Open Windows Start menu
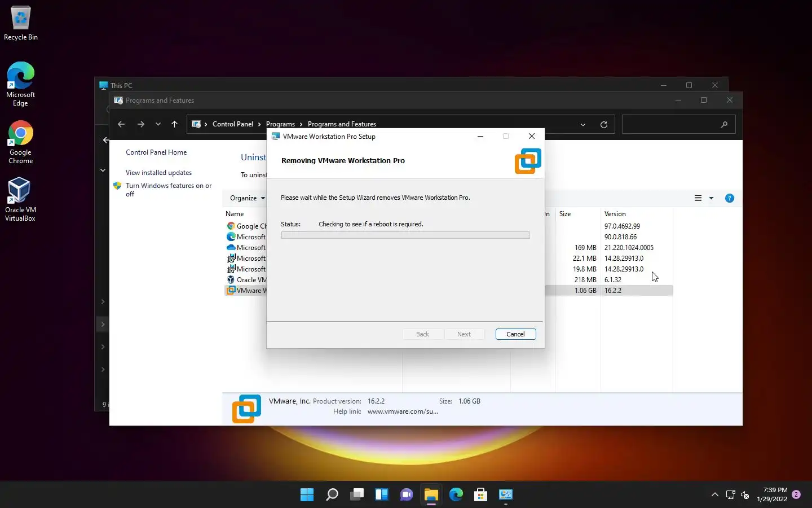Screen dimensions: 812x508 [x=307, y=494]
